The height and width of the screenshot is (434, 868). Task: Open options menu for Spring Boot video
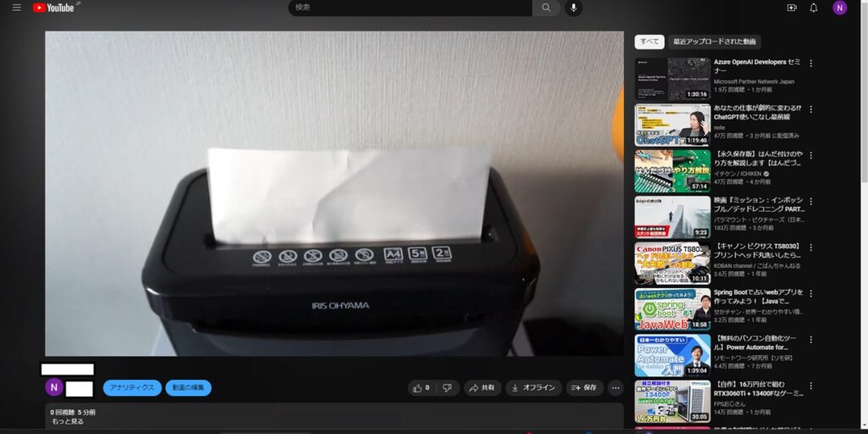[x=811, y=293]
